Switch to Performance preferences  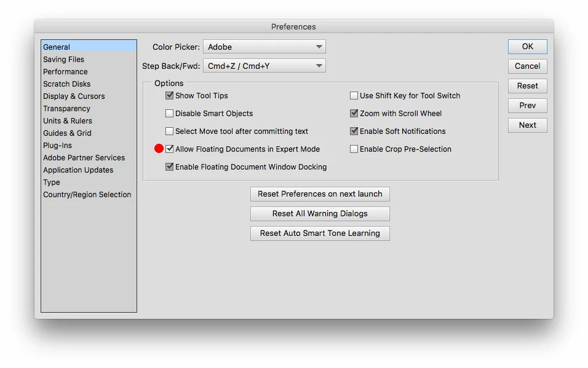pos(89,72)
